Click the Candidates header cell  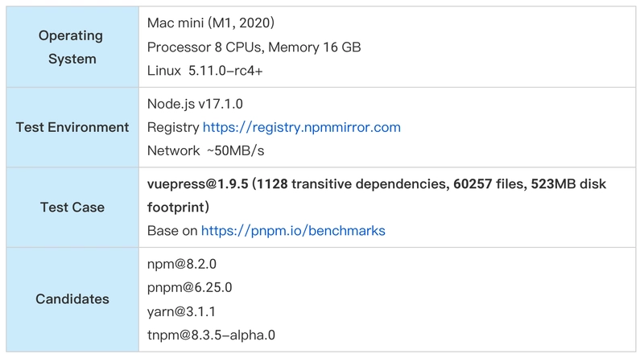72,299
